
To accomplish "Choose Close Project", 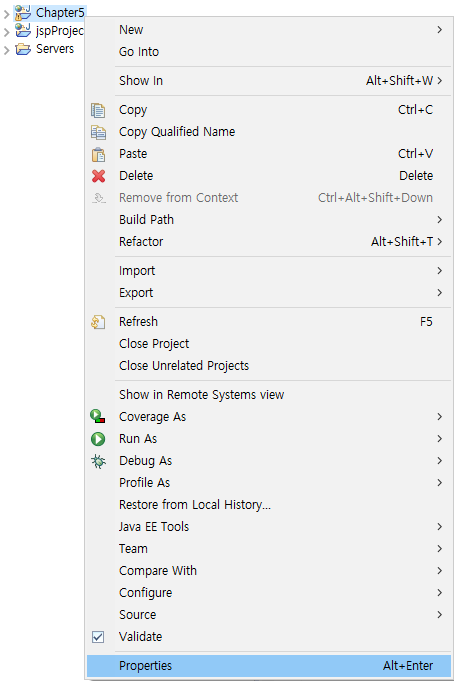I will tap(269, 344).
